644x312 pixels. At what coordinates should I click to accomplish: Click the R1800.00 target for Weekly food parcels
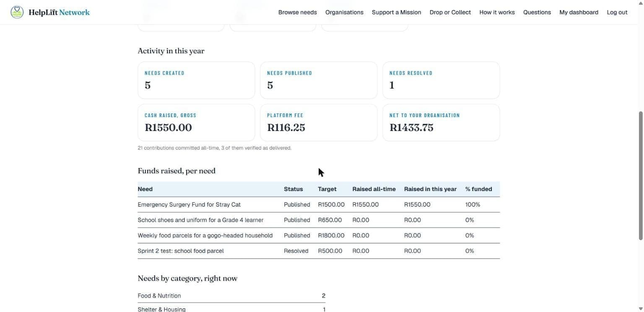331,236
